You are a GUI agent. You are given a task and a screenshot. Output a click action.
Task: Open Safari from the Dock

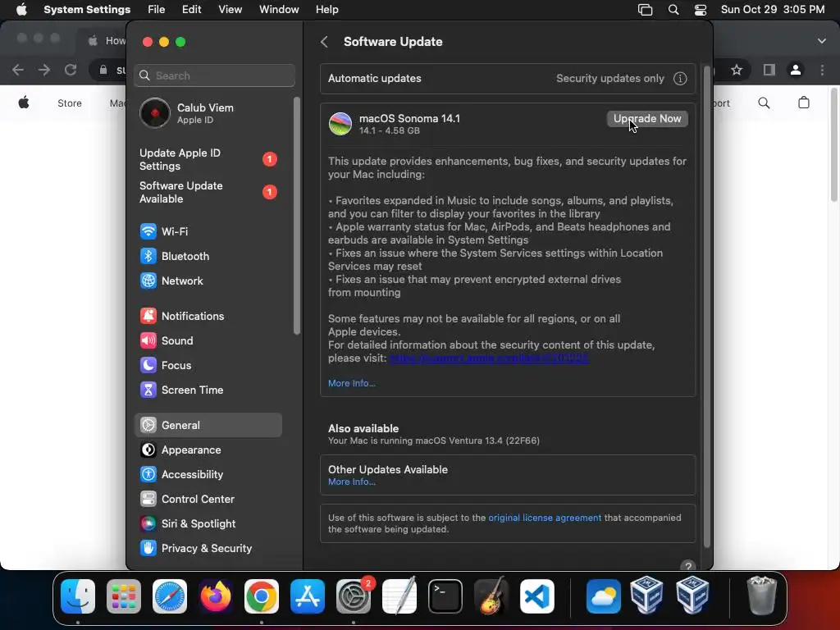pyautogui.click(x=170, y=596)
